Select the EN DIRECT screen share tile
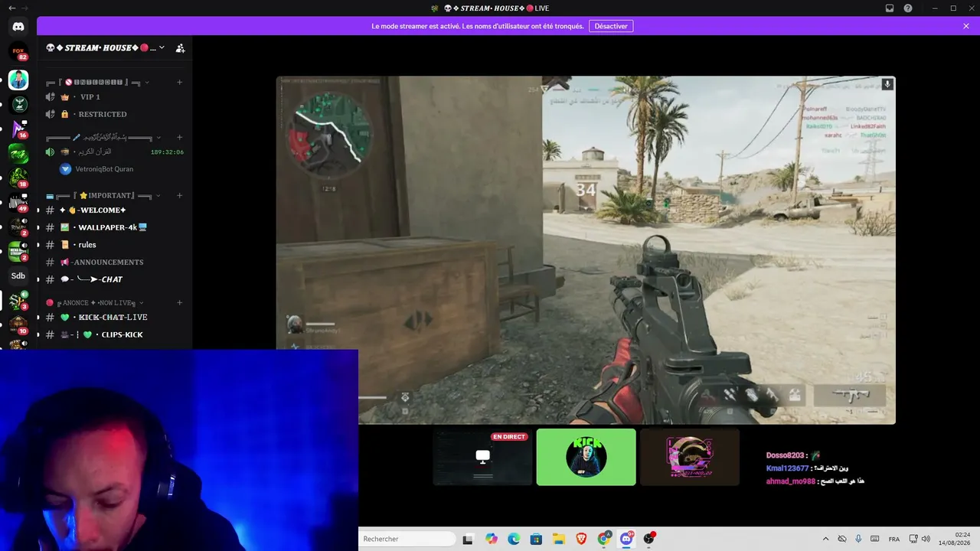 coord(482,457)
